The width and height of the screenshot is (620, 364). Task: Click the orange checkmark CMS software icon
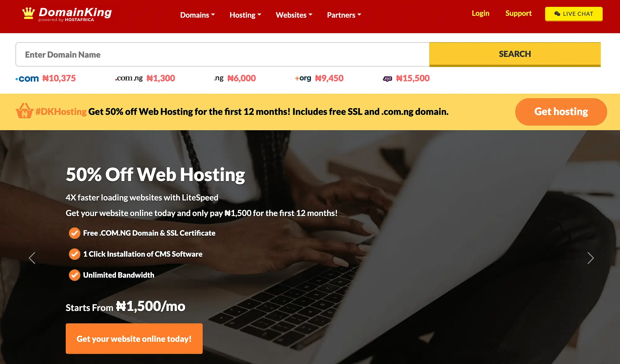pyautogui.click(x=74, y=254)
